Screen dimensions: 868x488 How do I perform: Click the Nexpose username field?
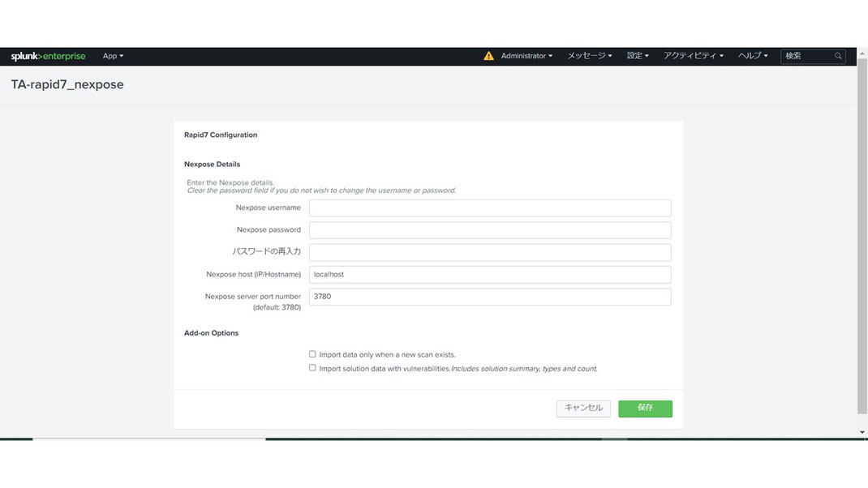pyautogui.click(x=490, y=208)
